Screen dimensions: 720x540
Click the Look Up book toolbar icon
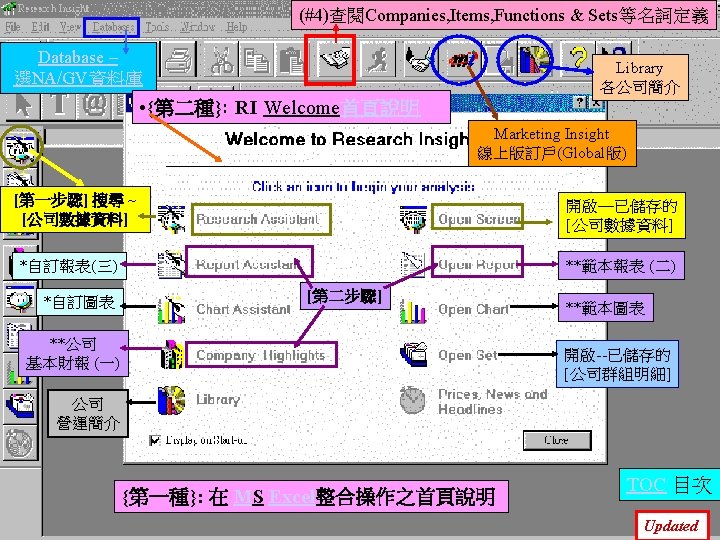coord(335,60)
